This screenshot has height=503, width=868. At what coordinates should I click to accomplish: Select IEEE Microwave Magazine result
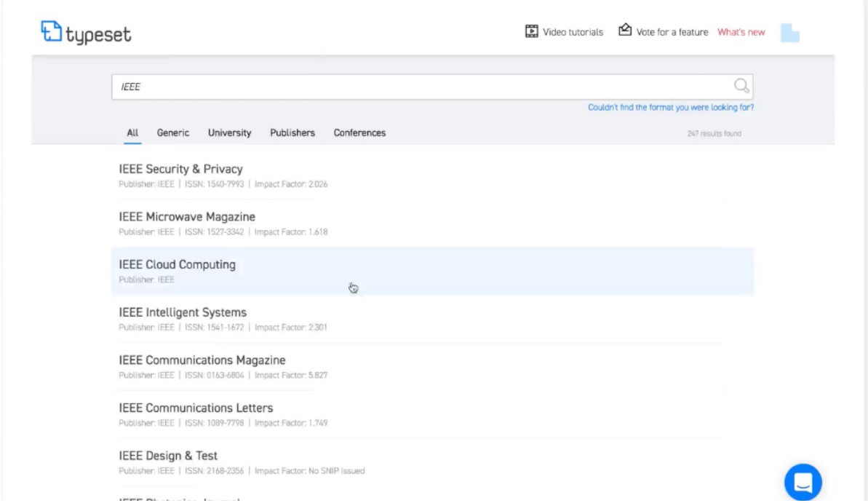(187, 217)
